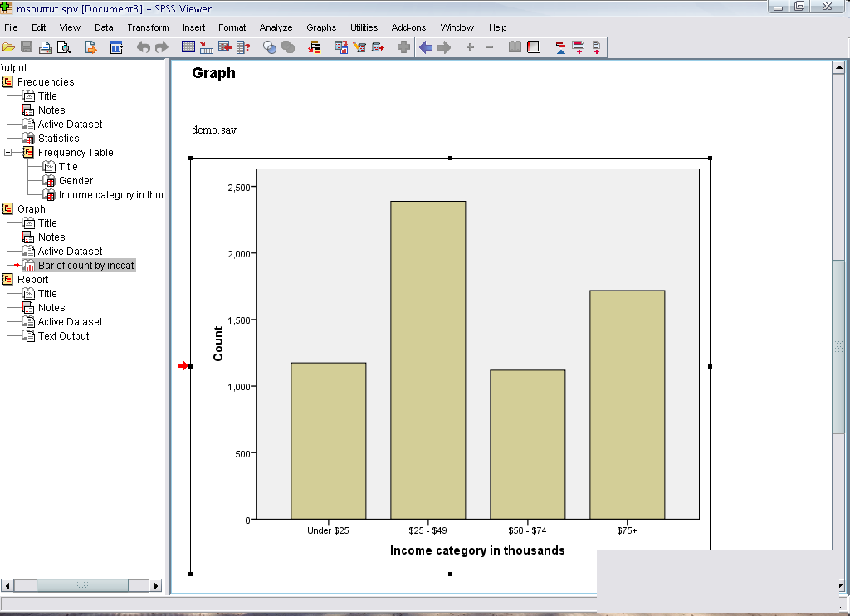This screenshot has width=850, height=616.
Task: Click the Variables info icon with question mark
Action: [x=243, y=47]
